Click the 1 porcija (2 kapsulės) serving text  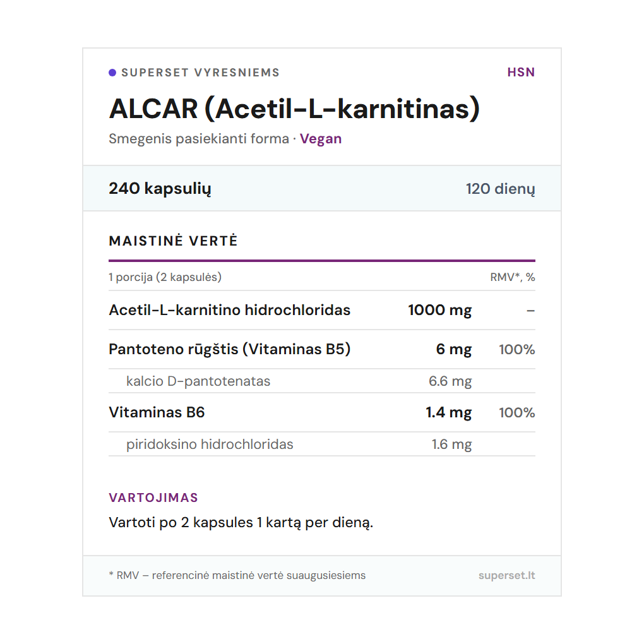(165, 277)
